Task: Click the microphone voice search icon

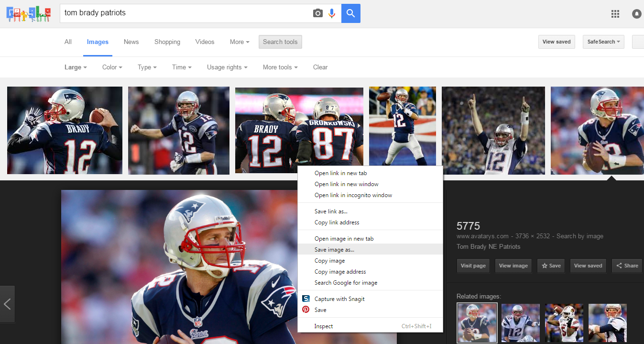Action: 332,13
